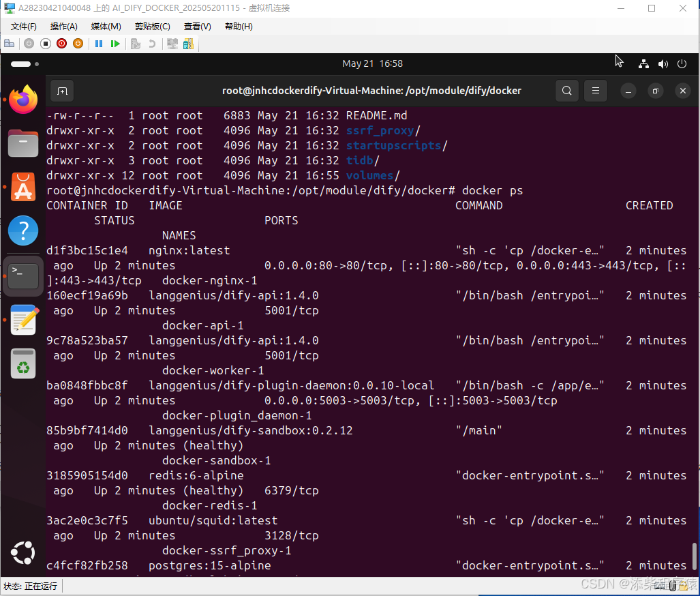Viewport: 700px width, 596px height.
Task: Click container name docker-redis-1
Action: [x=209, y=506]
